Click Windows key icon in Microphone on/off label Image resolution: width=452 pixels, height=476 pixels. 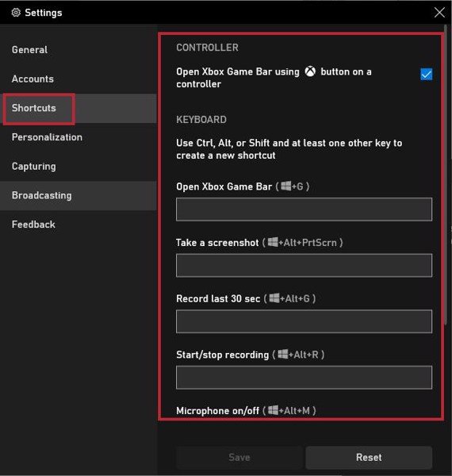[273, 410]
